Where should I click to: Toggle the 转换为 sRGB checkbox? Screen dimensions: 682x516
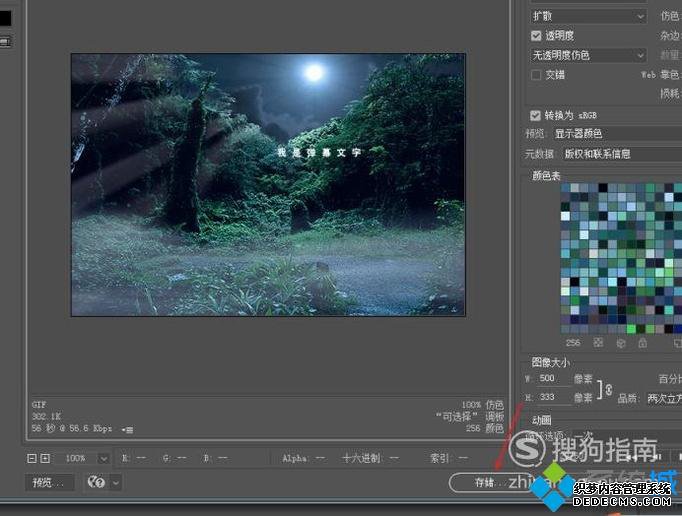535,115
